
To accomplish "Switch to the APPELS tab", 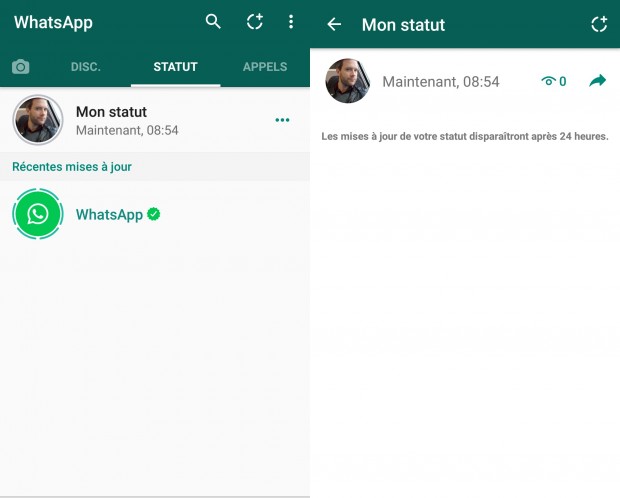I will [265, 67].
